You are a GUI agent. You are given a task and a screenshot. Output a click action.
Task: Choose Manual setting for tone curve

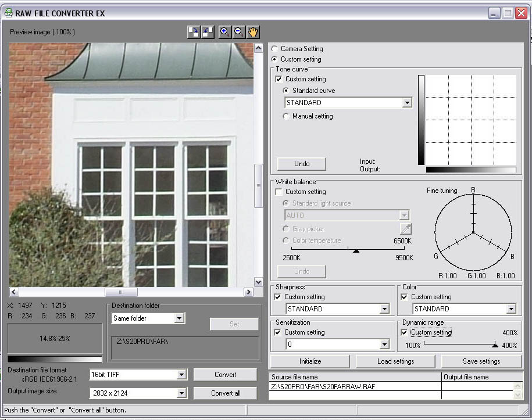pos(286,116)
